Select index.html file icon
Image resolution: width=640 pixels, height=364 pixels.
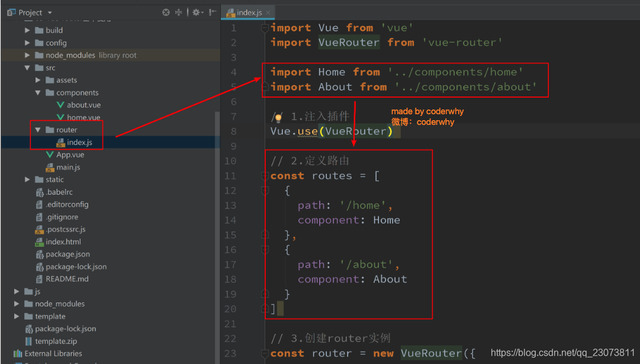click(x=39, y=242)
